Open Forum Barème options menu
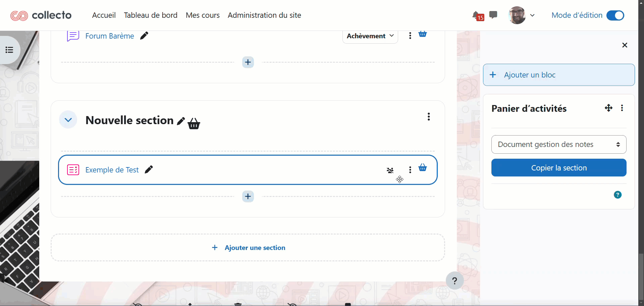The height and width of the screenshot is (306, 644). (x=410, y=36)
